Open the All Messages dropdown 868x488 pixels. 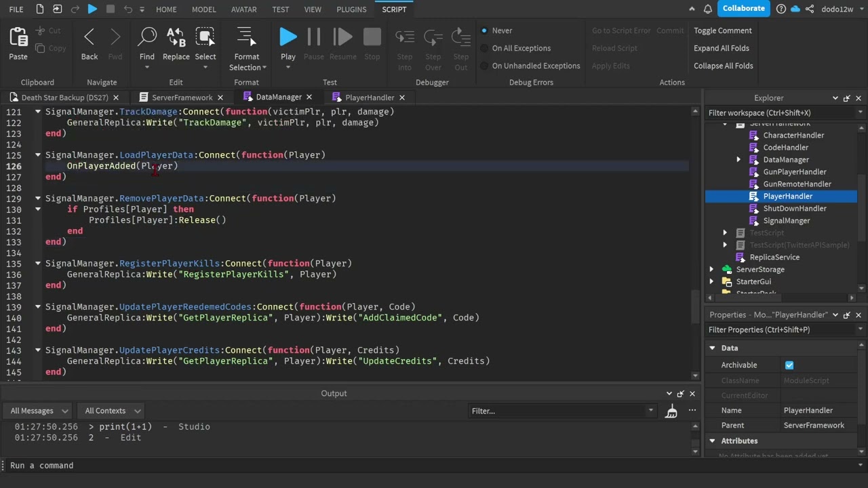click(x=39, y=411)
